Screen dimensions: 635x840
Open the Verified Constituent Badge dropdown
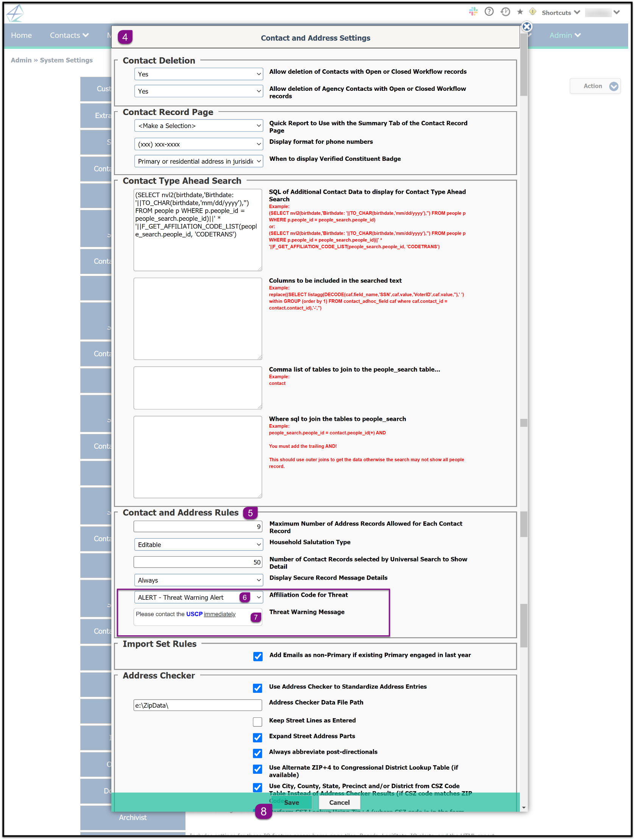(x=198, y=162)
